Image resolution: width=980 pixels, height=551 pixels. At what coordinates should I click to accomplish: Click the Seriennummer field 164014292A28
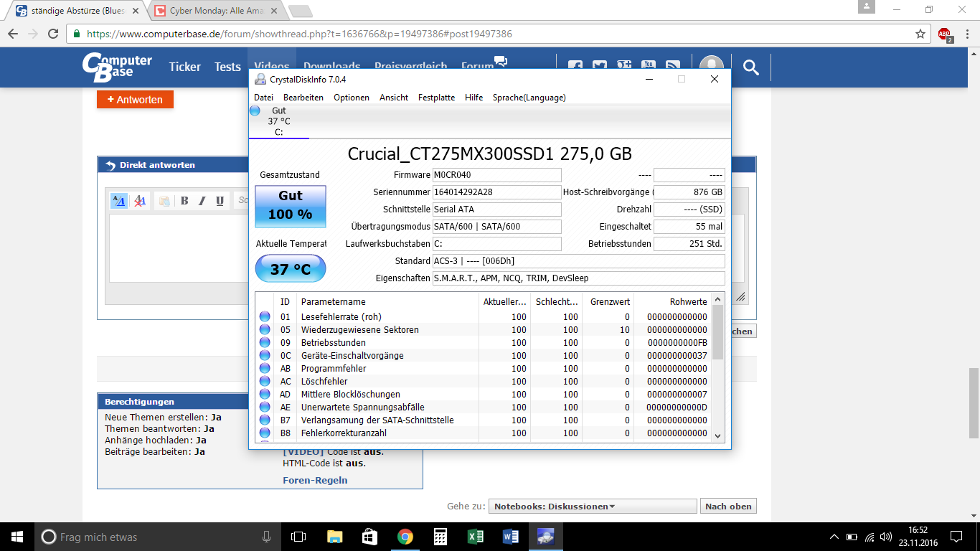496,192
